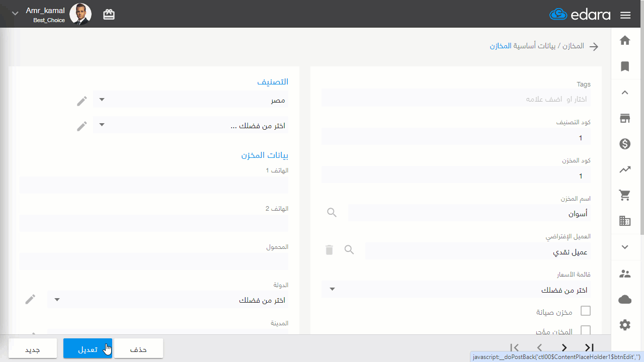The image size is (644, 362).
Task: Open the shopping cart sidebar icon
Action: click(x=625, y=195)
